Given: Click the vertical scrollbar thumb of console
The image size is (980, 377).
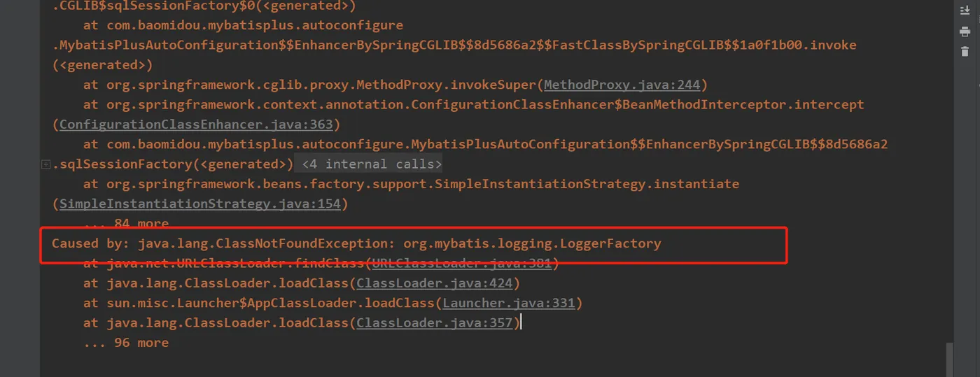Looking at the screenshot, I should [949, 360].
